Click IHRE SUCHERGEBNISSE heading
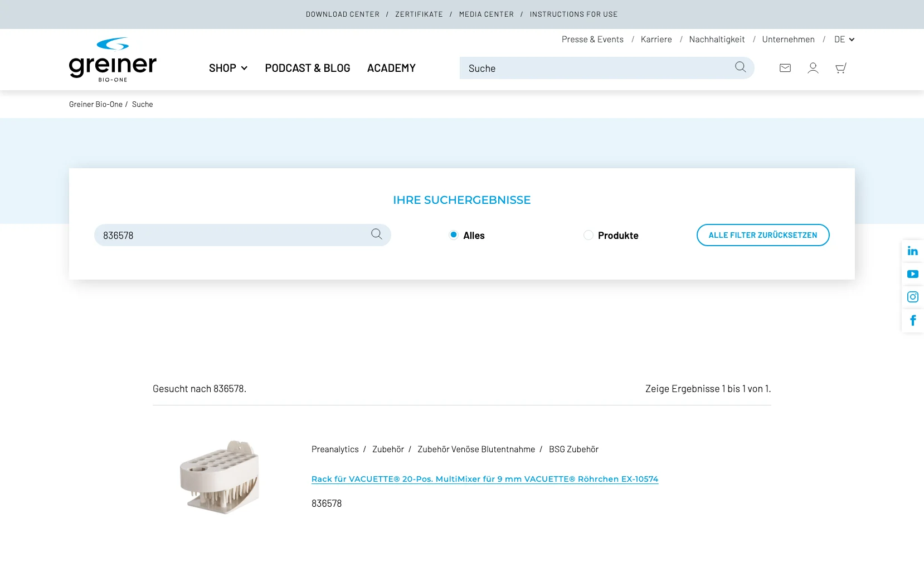Screen dimensions: 924x577 coord(462,200)
